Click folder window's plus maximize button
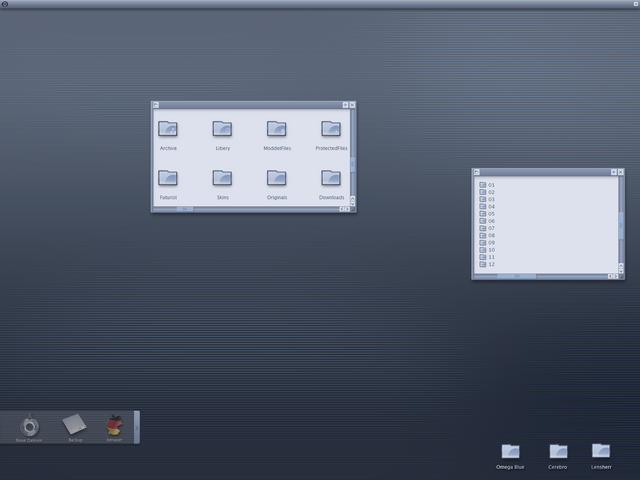The image size is (640, 480). click(345, 105)
